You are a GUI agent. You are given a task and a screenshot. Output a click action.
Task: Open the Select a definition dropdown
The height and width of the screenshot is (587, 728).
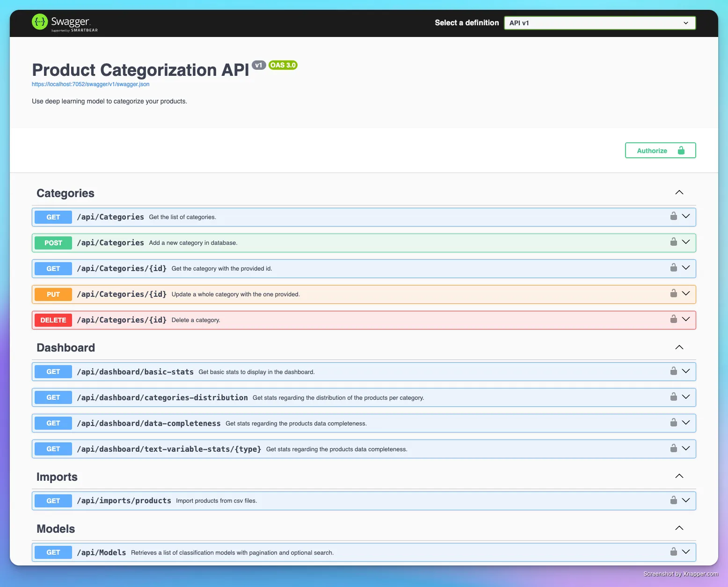coord(599,22)
